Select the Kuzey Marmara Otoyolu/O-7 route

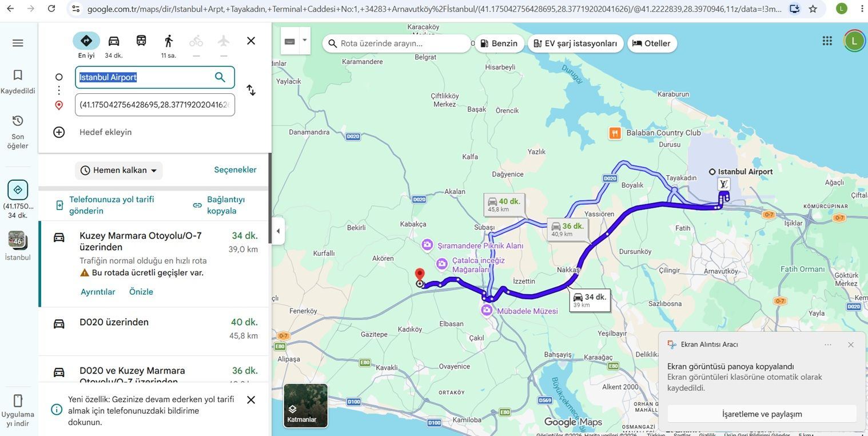coord(154,264)
